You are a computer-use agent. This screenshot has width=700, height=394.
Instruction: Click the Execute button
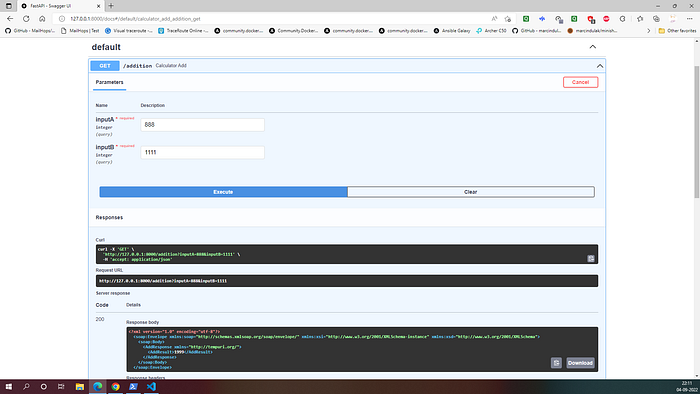[223, 192]
